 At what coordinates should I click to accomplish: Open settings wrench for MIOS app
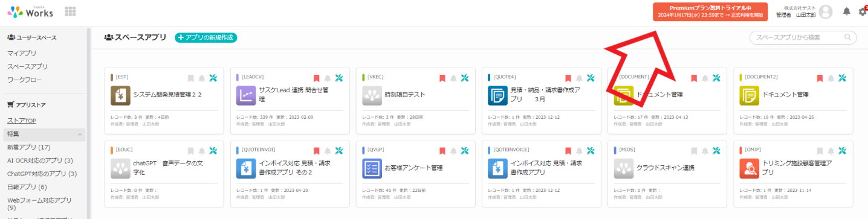(x=716, y=150)
